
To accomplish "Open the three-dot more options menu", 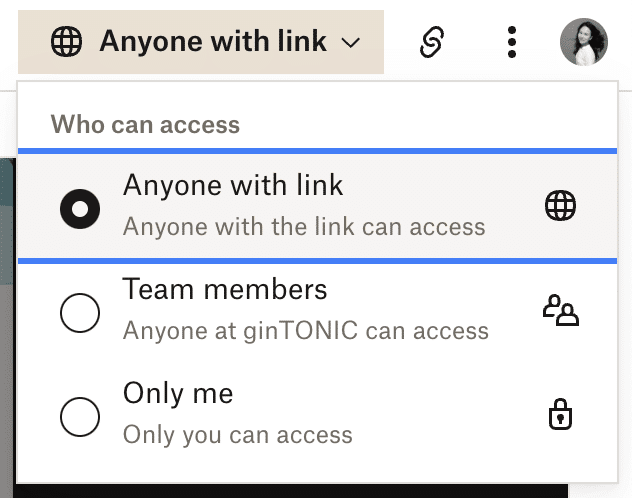I will [512, 42].
